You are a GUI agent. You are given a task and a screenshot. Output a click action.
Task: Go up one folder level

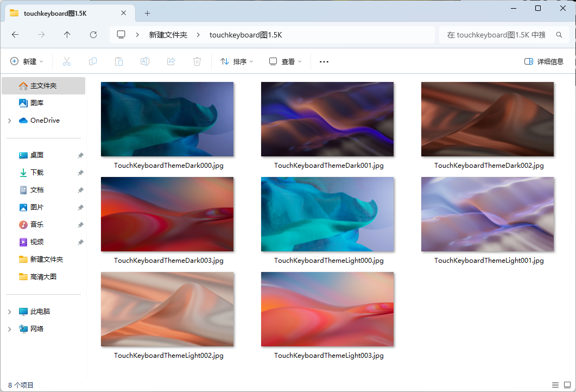tap(67, 35)
